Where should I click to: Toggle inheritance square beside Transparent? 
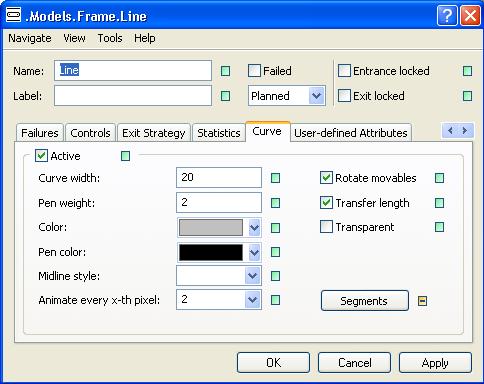coord(440,227)
